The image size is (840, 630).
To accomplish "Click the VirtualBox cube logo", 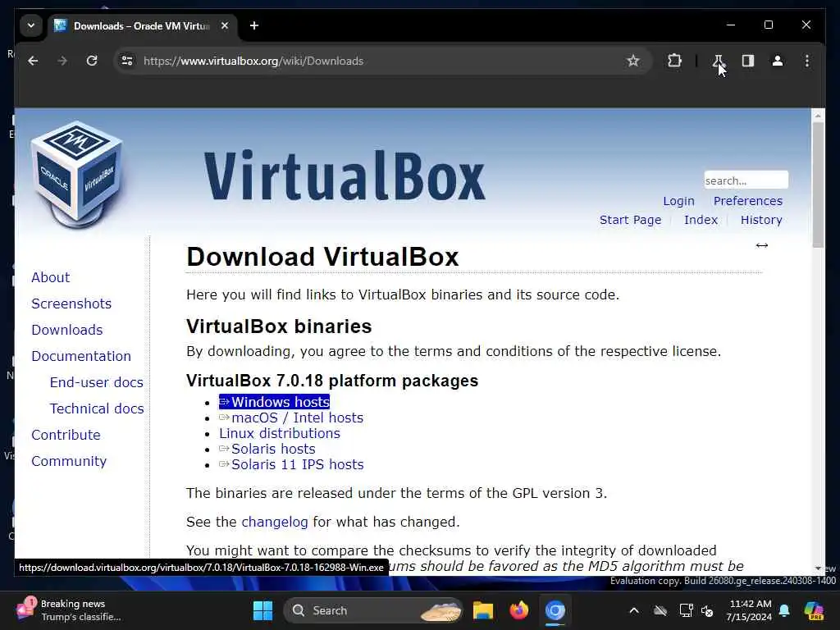I will coord(76,174).
